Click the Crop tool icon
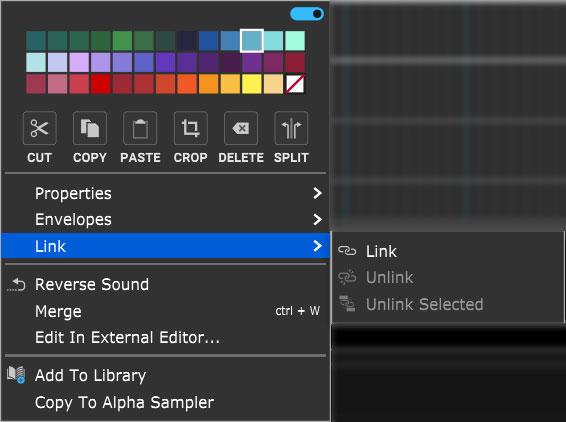The height and width of the screenshot is (422, 566). [191, 128]
